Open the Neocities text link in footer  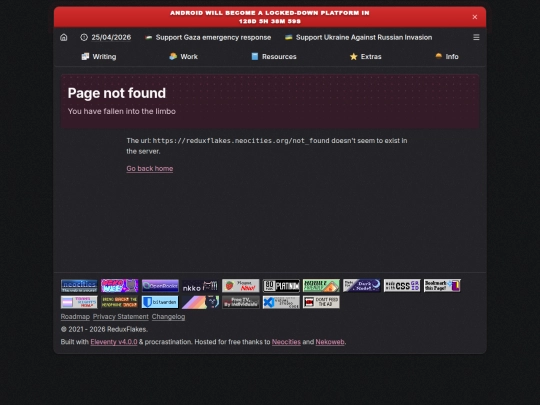286,342
